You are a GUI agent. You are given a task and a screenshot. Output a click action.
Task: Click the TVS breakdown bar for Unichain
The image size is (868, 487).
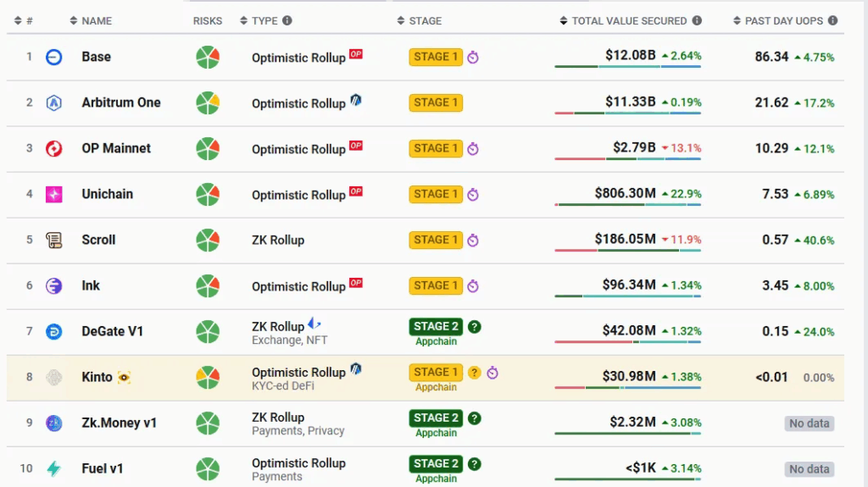(628, 205)
